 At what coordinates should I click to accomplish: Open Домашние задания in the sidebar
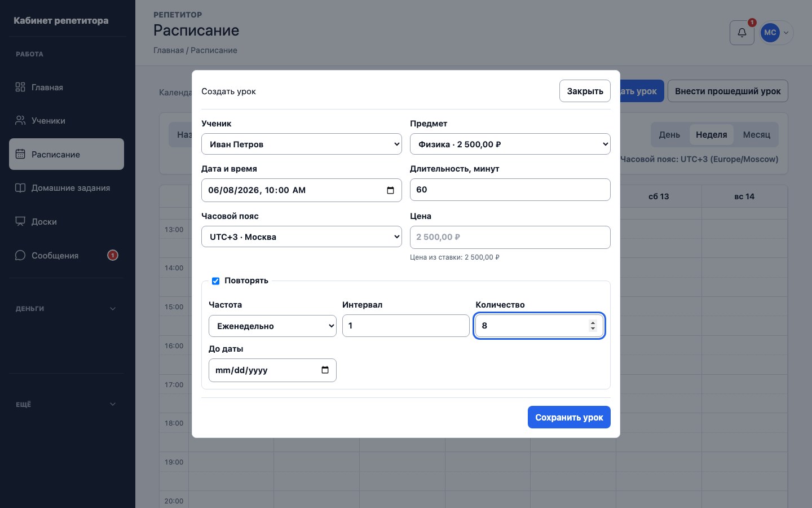click(67, 188)
